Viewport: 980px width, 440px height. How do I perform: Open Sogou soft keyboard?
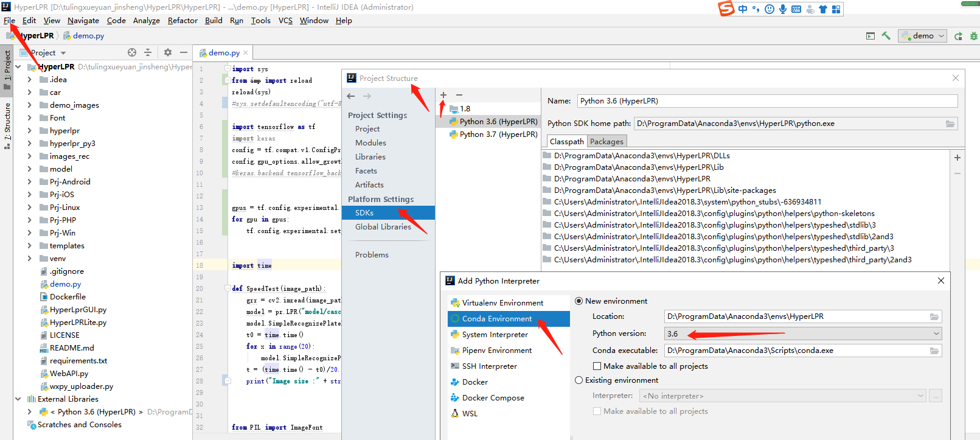click(796, 9)
